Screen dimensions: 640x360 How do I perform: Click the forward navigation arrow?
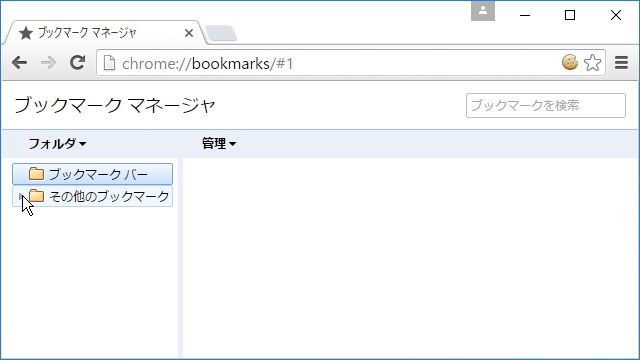[x=48, y=63]
